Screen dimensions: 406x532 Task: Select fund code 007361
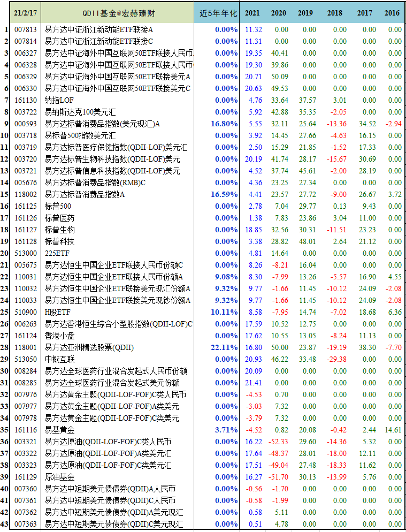26,500
